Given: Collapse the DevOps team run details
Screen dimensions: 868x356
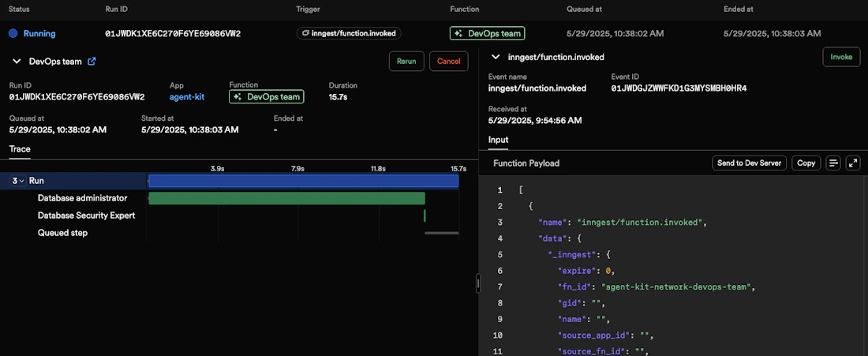Looking at the screenshot, I should click(x=17, y=62).
